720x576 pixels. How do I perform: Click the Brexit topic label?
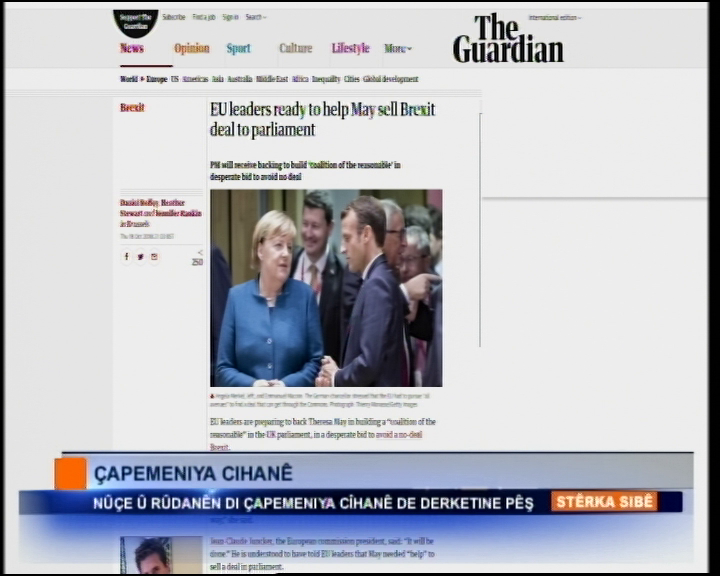132,107
